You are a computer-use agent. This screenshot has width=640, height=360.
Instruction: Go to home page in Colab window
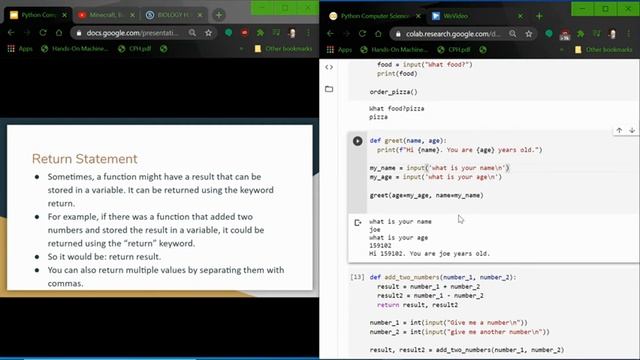(378, 34)
